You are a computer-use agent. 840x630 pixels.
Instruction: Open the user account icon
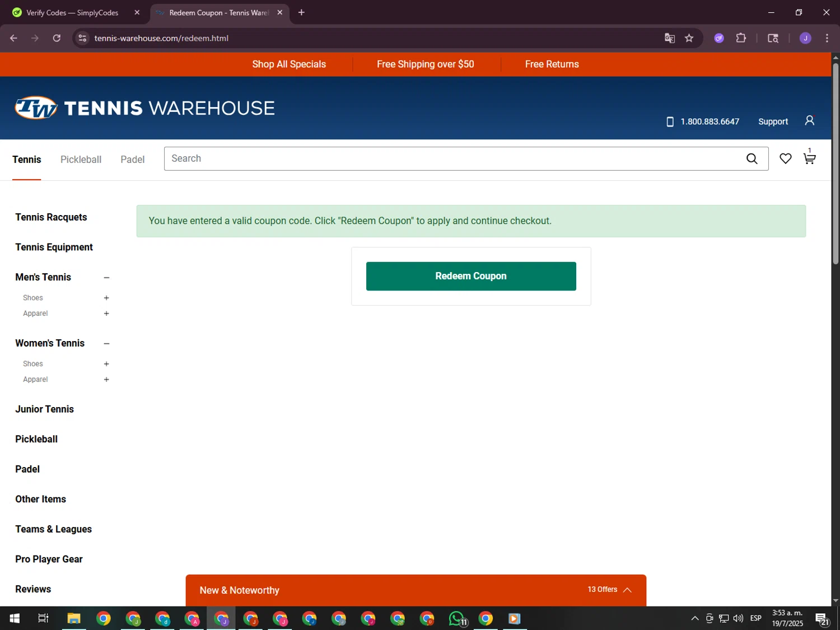pos(809,120)
